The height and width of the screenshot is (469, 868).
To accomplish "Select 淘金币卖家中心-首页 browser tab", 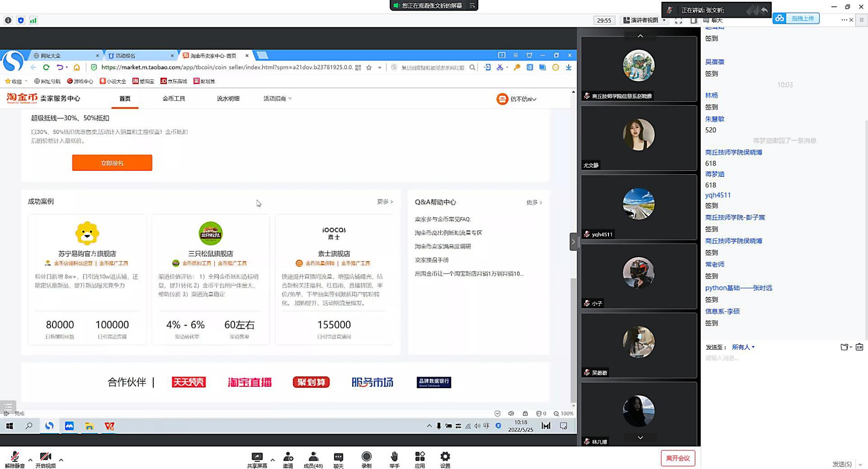I will (215, 55).
